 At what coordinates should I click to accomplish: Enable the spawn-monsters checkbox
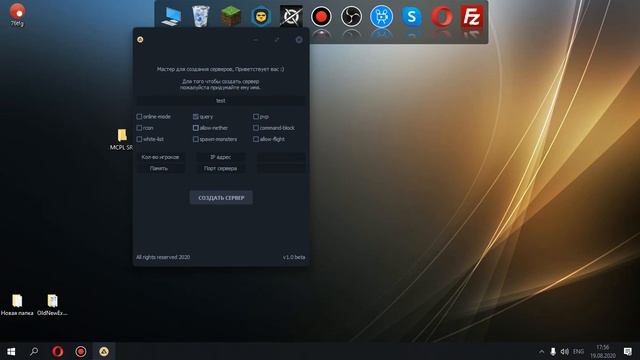(x=196, y=139)
